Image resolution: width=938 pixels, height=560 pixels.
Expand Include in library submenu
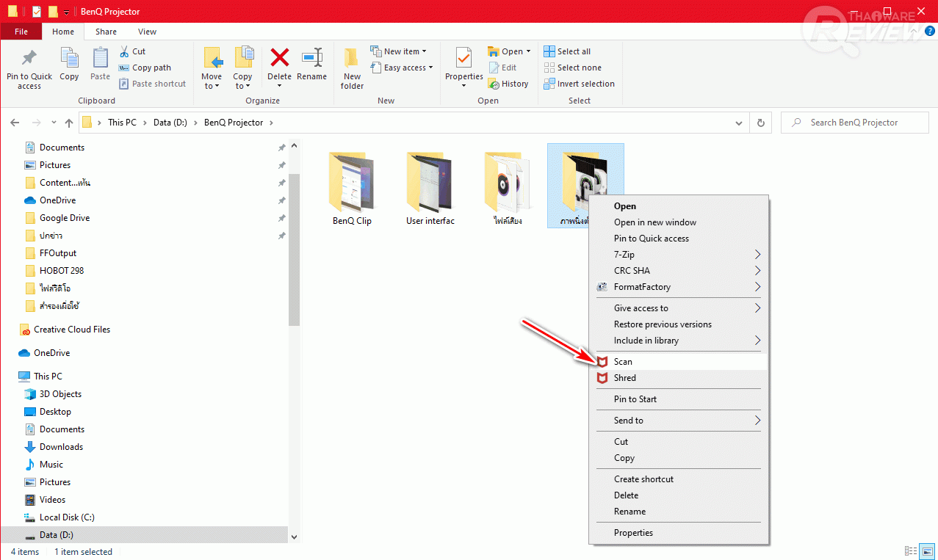click(679, 341)
